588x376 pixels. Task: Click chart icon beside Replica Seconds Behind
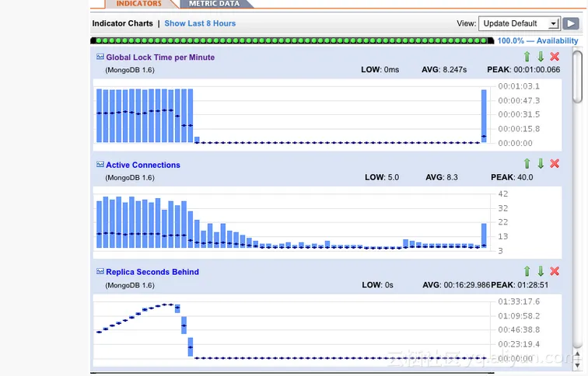click(100, 272)
